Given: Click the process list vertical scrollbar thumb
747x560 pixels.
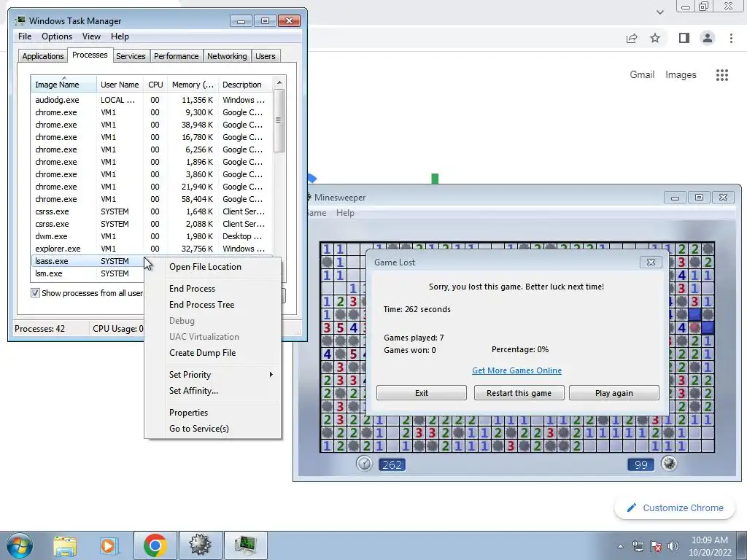Looking at the screenshot, I should (279, 120).
